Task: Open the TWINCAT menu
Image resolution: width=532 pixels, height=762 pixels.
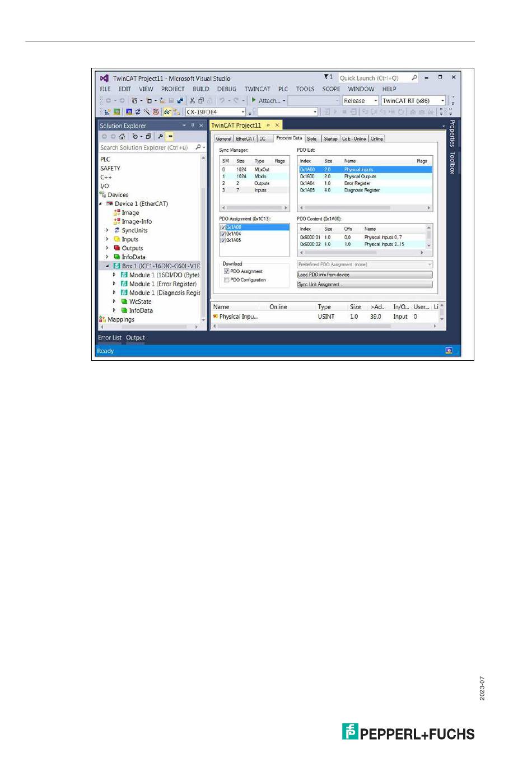Action: pos(257,89)
